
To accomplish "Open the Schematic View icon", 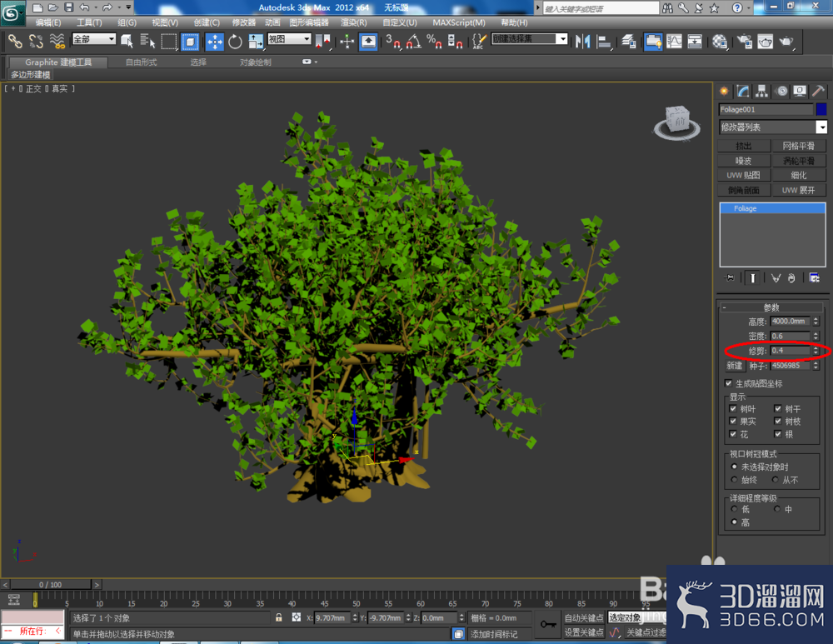I will (x=695, y=41).
